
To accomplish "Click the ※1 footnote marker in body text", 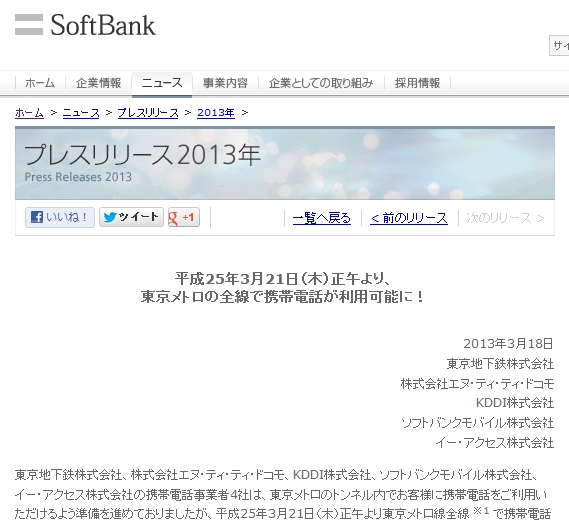I will click(481, 511).
